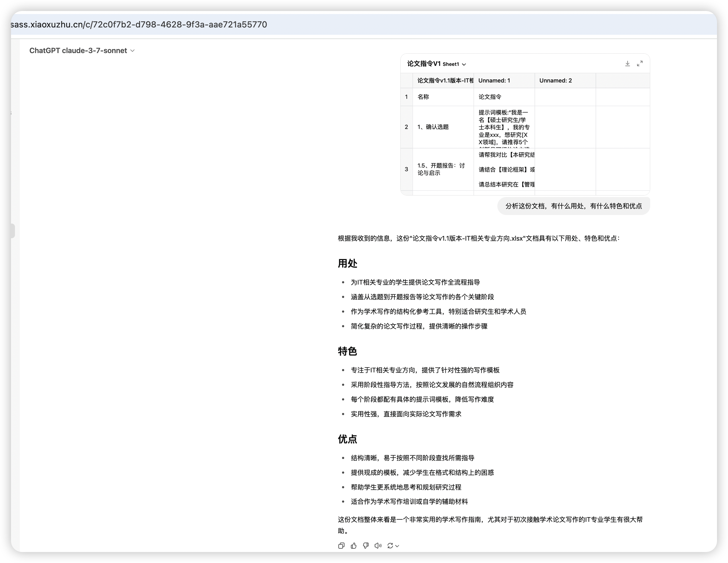Open the regenerate options chevron

pyautogui.click(x=397, y=546)
